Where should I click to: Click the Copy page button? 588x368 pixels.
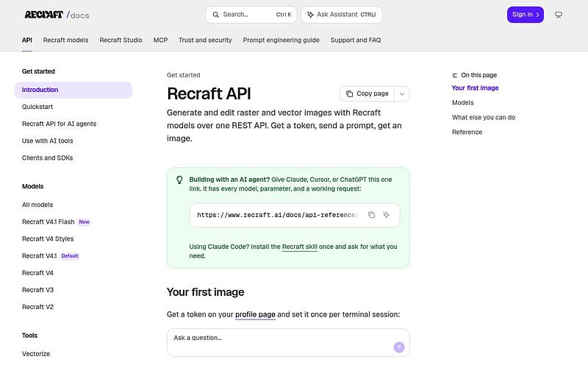point(367,93)
